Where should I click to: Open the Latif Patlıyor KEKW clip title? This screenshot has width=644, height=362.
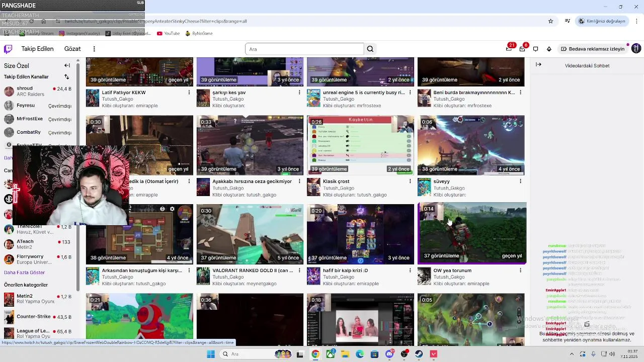(124, 93)
